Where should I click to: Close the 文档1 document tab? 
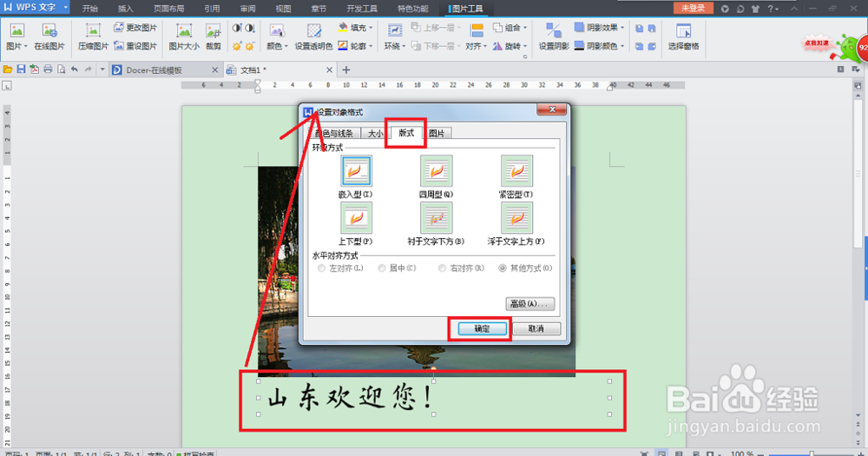pos(329,69)
